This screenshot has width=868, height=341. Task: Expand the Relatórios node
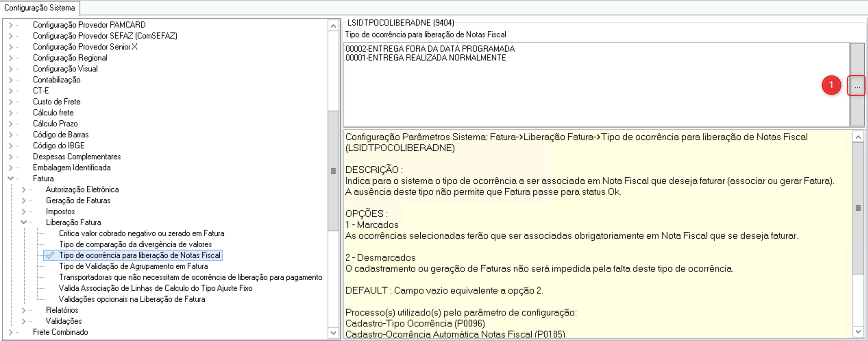[x=24, y=310]
